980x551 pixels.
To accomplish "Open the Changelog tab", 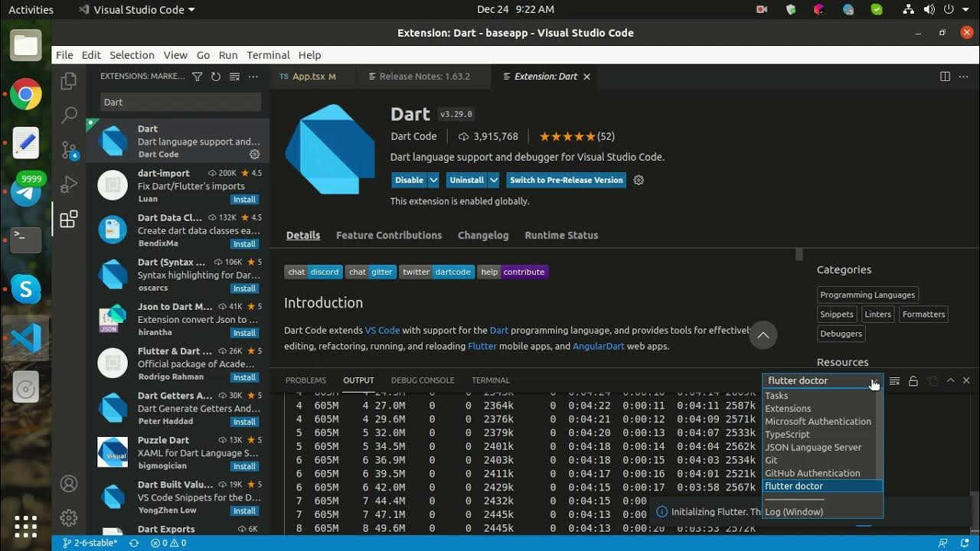I will [x=483, y=235].
